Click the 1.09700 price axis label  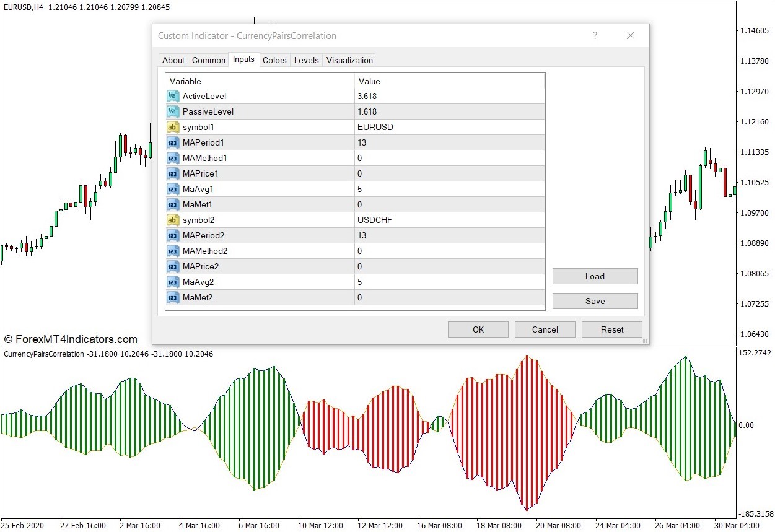click(x=755, y=212)
